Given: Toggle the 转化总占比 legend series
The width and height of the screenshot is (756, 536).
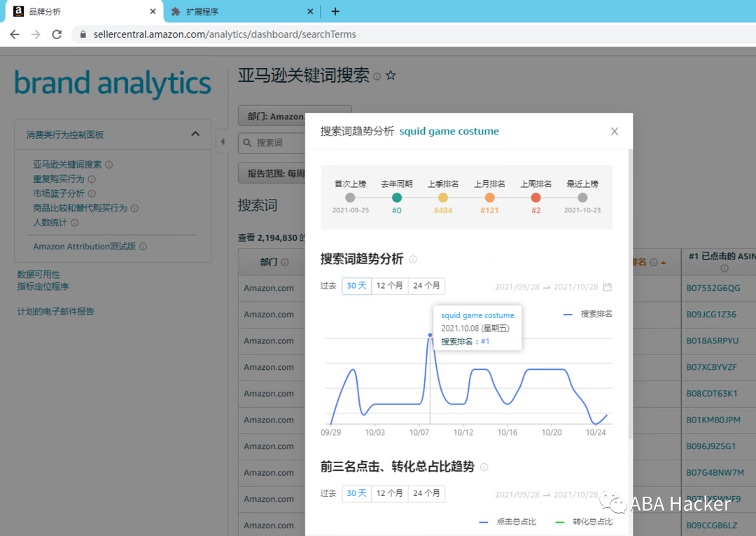Looking at the screenshot, I should click(584, 521).
